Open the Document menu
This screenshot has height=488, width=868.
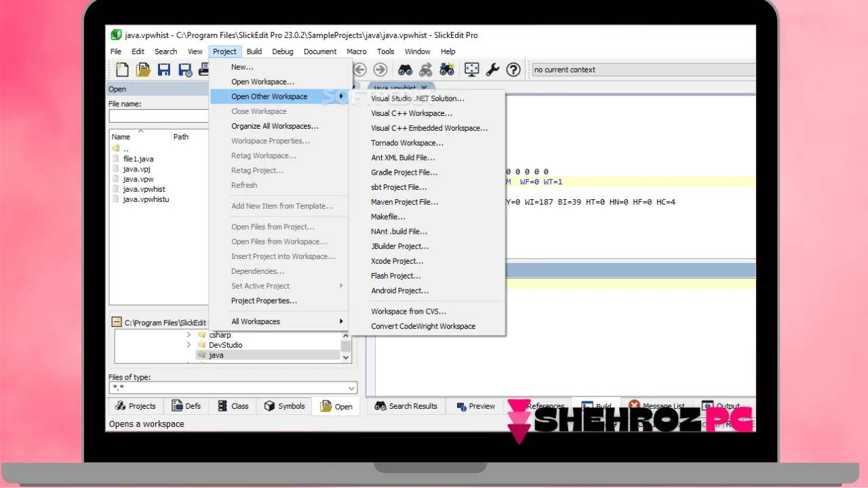pyautogui.click(x=320, y=52)
